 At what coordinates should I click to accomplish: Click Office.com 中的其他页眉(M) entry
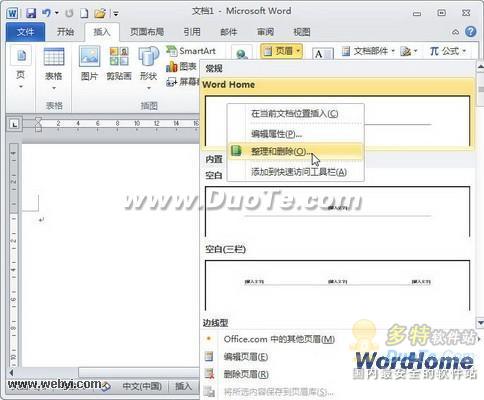pos(279,339)
